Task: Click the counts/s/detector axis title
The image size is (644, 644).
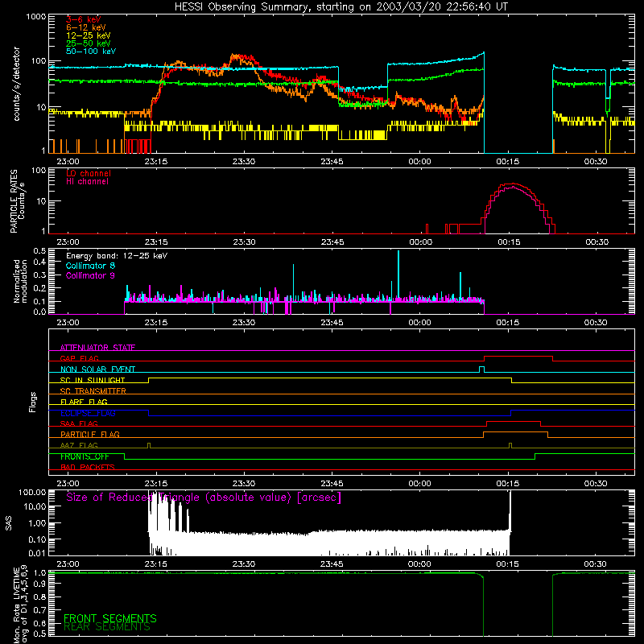Action: click(16, 84)
